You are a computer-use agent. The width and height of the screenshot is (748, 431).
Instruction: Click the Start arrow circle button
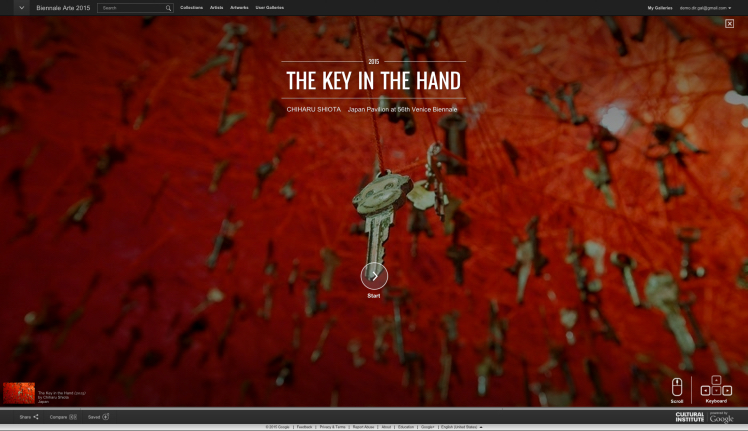374,276
